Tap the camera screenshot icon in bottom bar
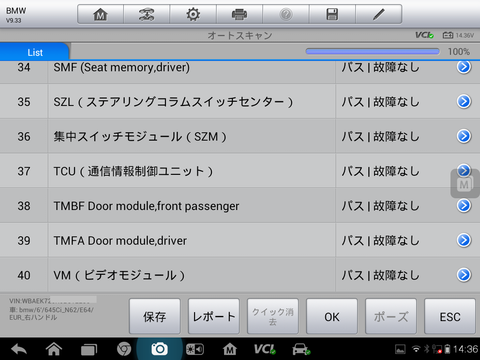 click(x=159, y=349)
